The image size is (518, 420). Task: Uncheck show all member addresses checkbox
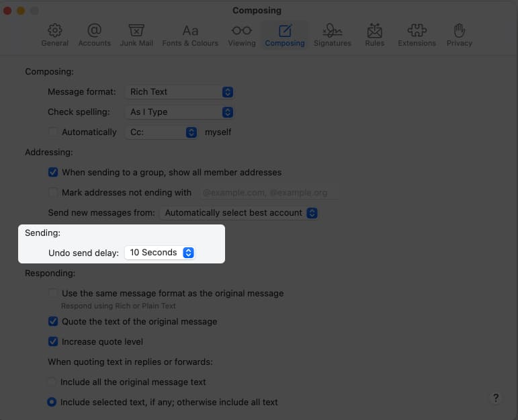(53, 172)
